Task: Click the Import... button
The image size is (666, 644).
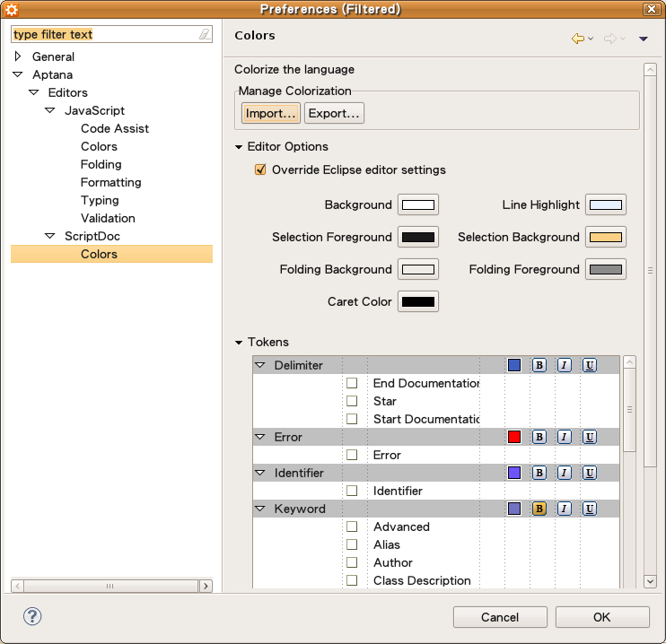Action: [x=270, y=113]
